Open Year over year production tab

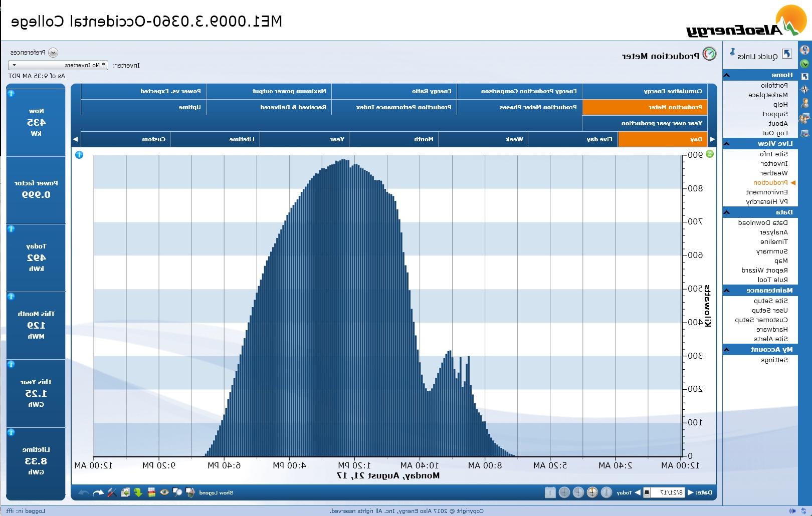[645, 123]
